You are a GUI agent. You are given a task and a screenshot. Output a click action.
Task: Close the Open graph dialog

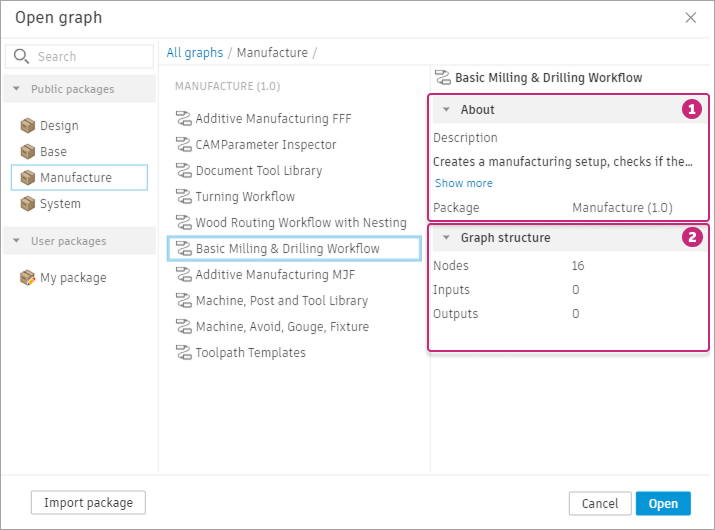(691, 18)
